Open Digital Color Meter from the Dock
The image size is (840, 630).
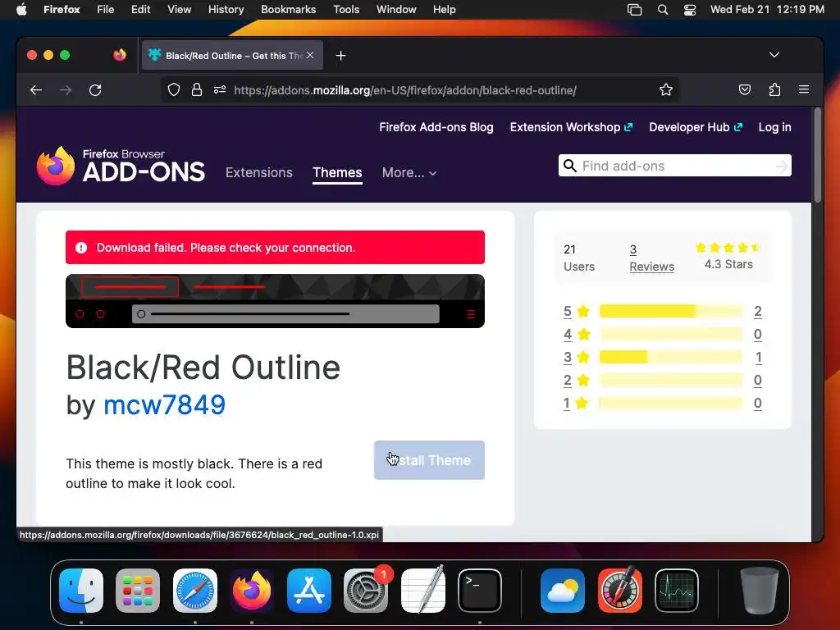[620, 589]
